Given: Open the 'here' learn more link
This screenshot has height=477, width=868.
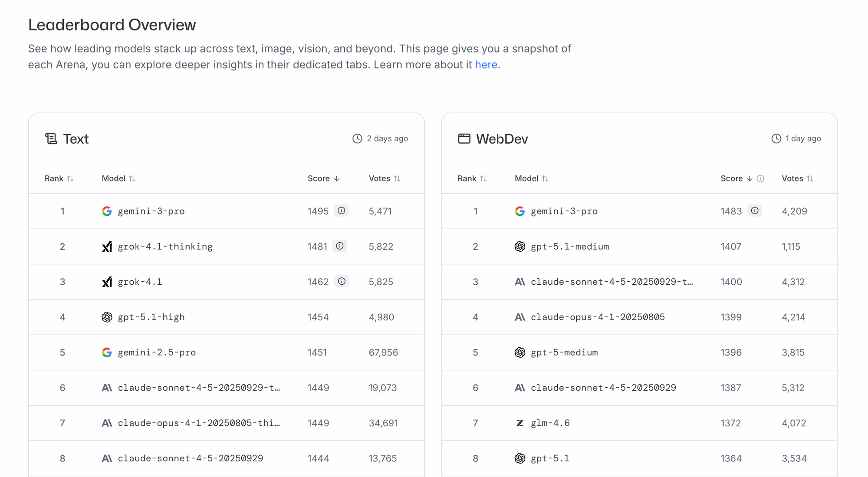Looking at the screenshot, I should (x=486, y=65).
